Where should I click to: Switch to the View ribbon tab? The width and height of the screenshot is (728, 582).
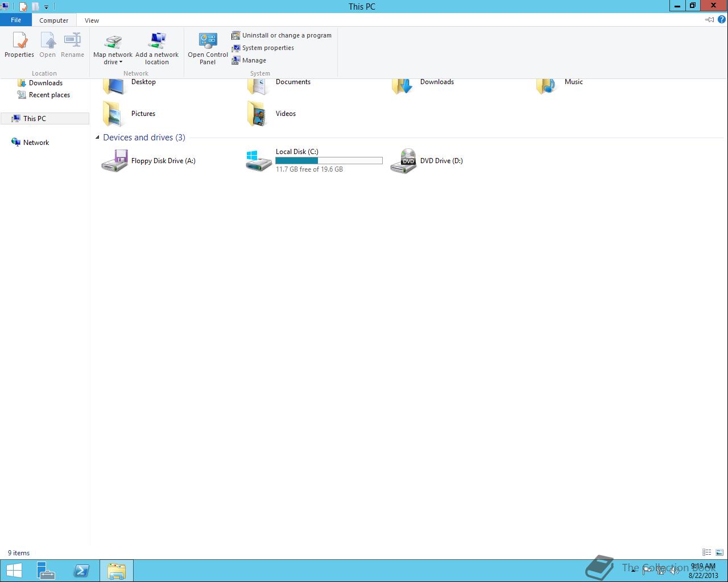click(92, 20)
